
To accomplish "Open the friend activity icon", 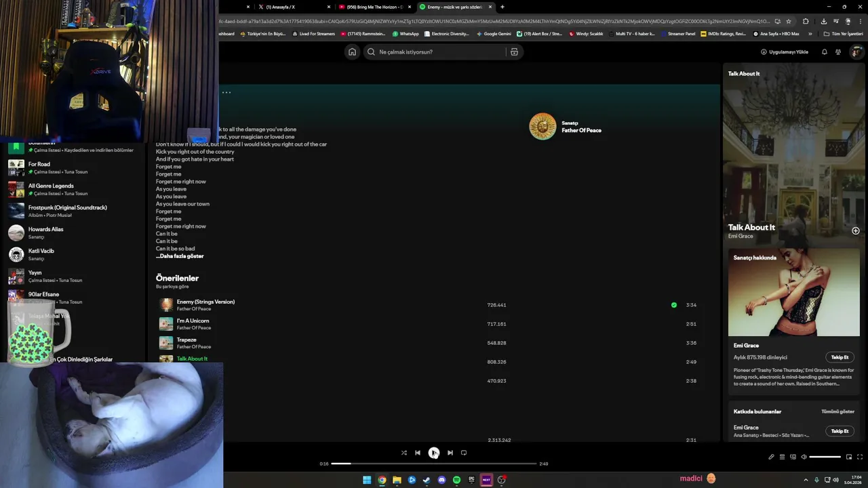I will 838,52.
